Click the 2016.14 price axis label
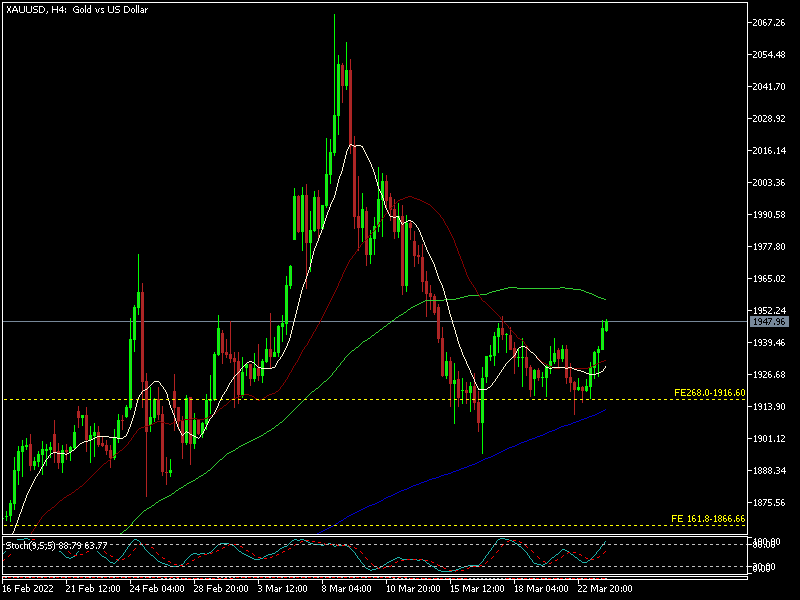 tap(770, 150)
